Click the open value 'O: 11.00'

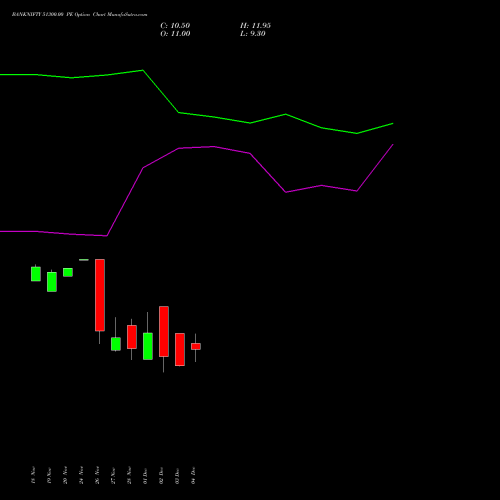pos(175,34)
